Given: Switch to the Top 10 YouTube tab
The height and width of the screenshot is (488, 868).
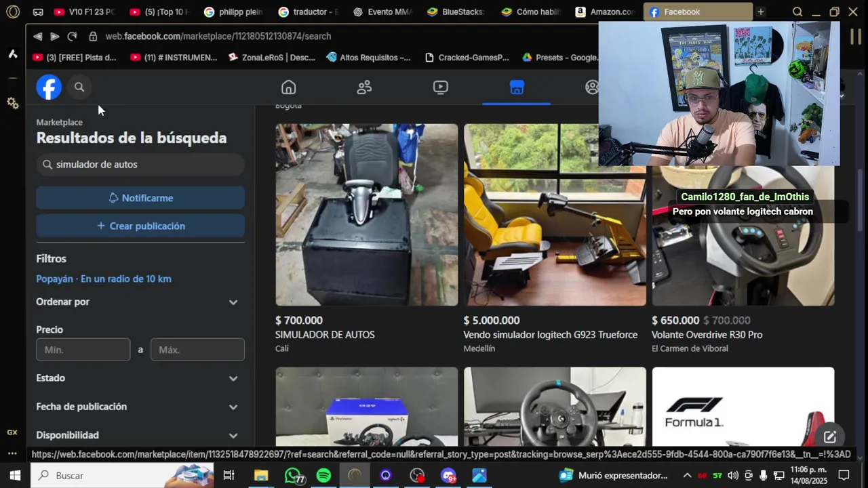Looking at the screenshot, I should pyautogui.click(x=160, y=12).
